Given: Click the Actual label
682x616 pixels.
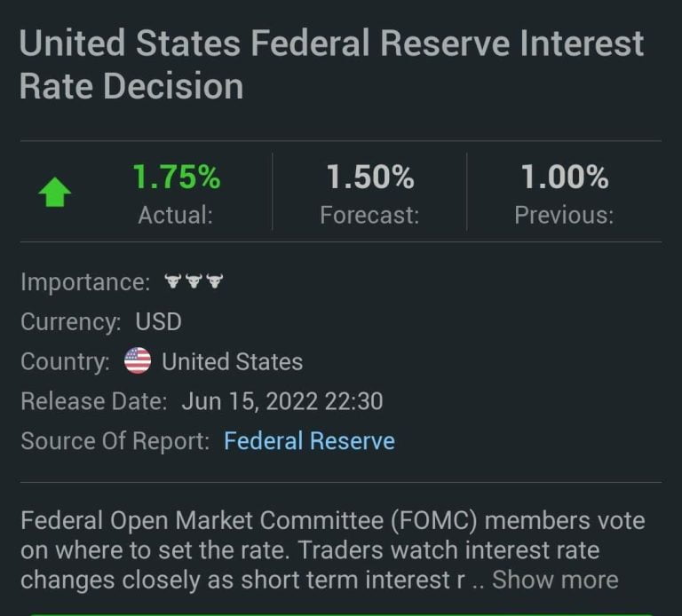Looking at the screenshot, I should (176, 216).
